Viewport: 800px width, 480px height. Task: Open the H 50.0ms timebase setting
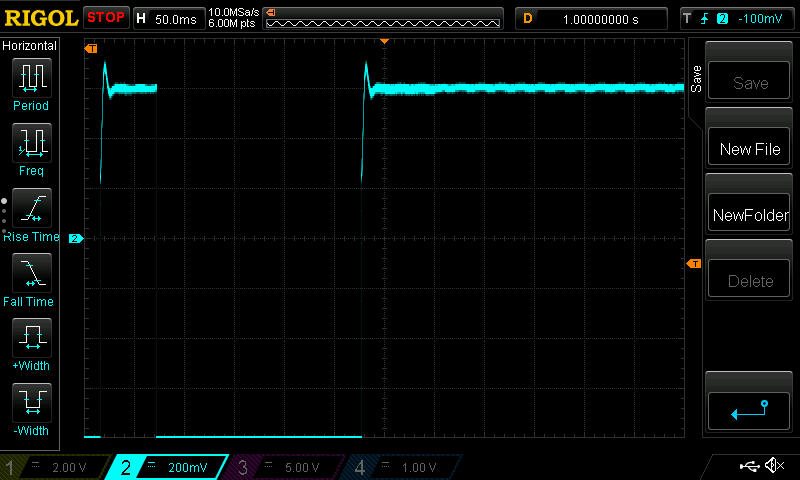[168, 18]
